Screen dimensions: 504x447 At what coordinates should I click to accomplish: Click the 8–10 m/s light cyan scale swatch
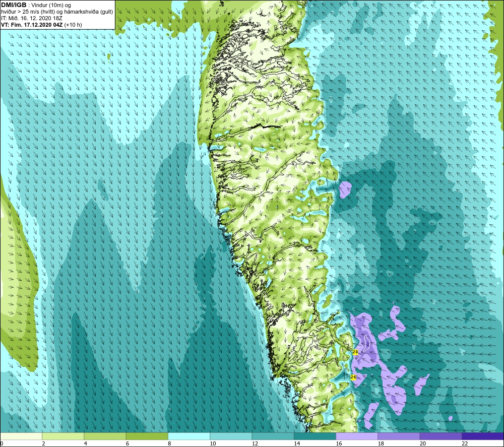[x=189, y=436]
